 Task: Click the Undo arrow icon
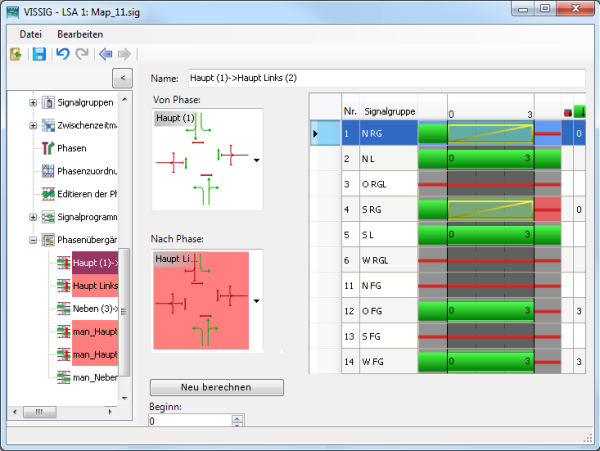63,53
